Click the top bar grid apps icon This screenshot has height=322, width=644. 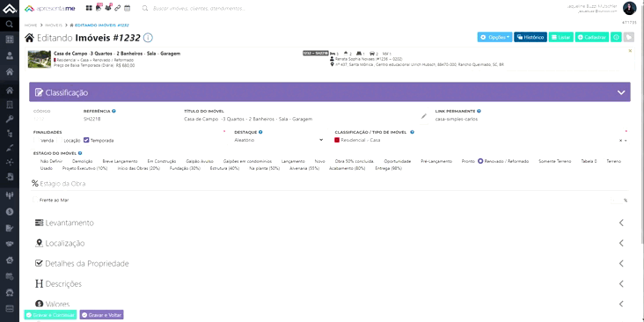click(x=89, y=8)
